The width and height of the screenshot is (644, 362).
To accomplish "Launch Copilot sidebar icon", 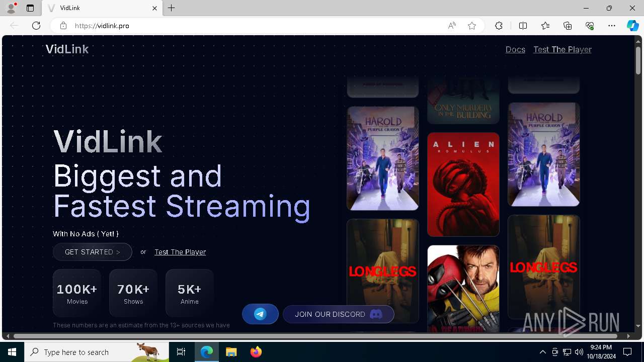I will click(x=632, y=26).
